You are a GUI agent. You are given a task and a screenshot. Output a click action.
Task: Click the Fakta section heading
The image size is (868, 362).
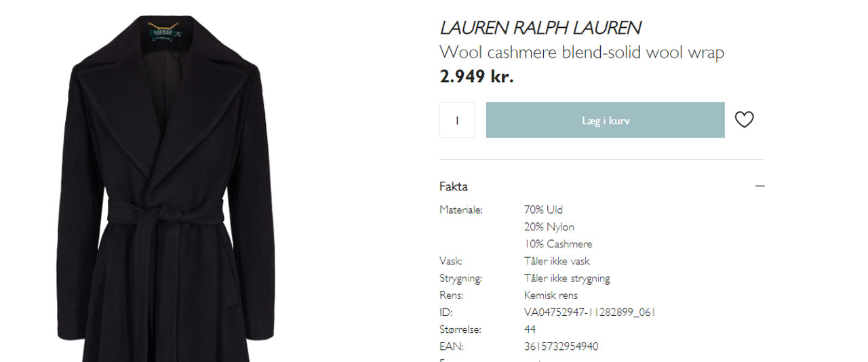[x=454, y=186]
